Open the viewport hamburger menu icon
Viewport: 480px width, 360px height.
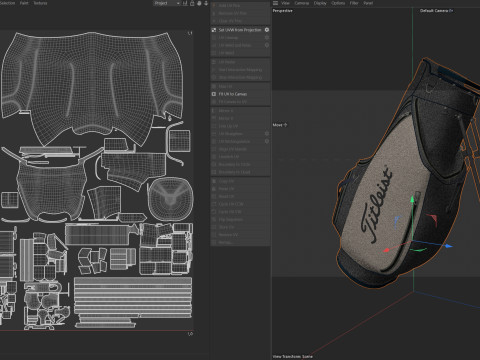275,3
